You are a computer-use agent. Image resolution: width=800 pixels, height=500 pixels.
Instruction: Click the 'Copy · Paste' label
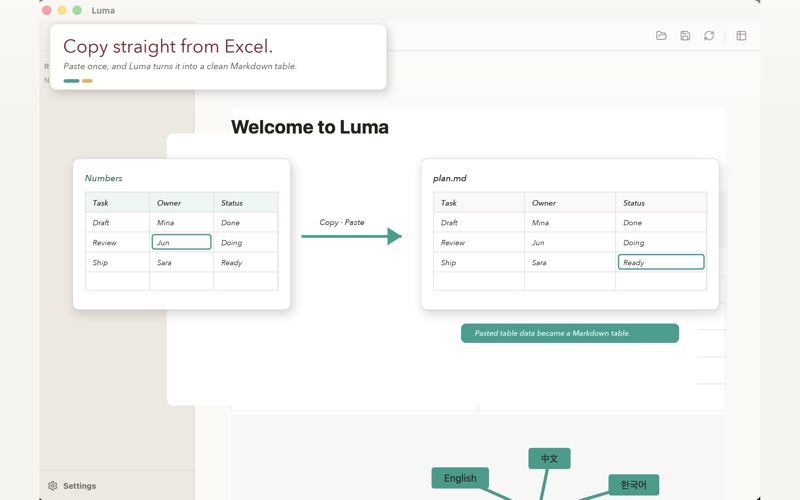point(342,222)
